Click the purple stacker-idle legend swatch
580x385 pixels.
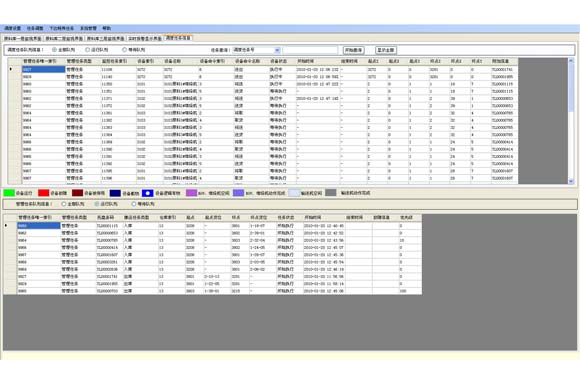point(191,193)
